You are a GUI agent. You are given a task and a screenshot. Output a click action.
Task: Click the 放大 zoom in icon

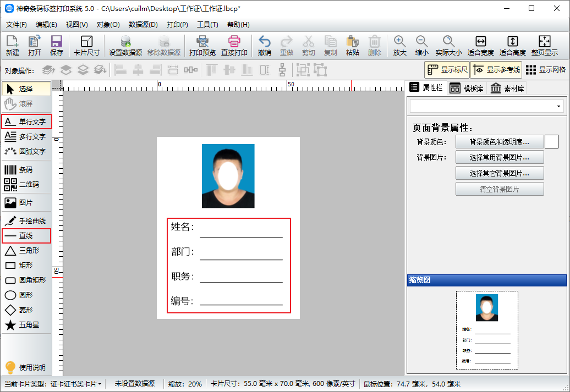coord(400,42)
